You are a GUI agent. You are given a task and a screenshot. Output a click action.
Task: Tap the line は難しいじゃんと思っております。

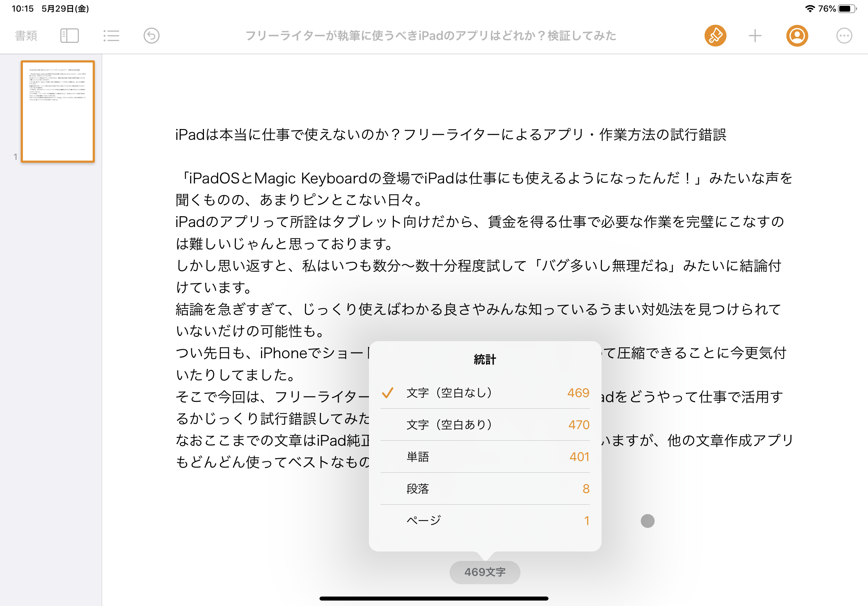point(285,243)
